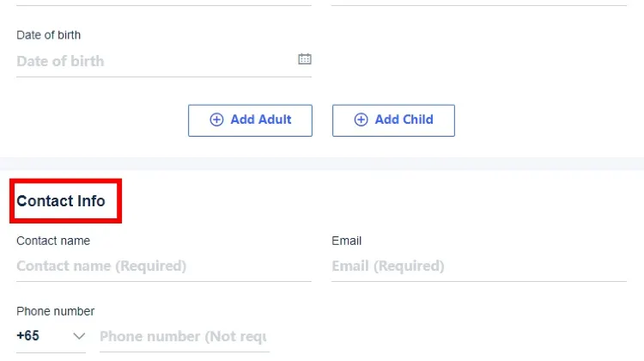644x361 pixels.
Task: Click the partially visible field above Date of birth
Action: point(164,3)
